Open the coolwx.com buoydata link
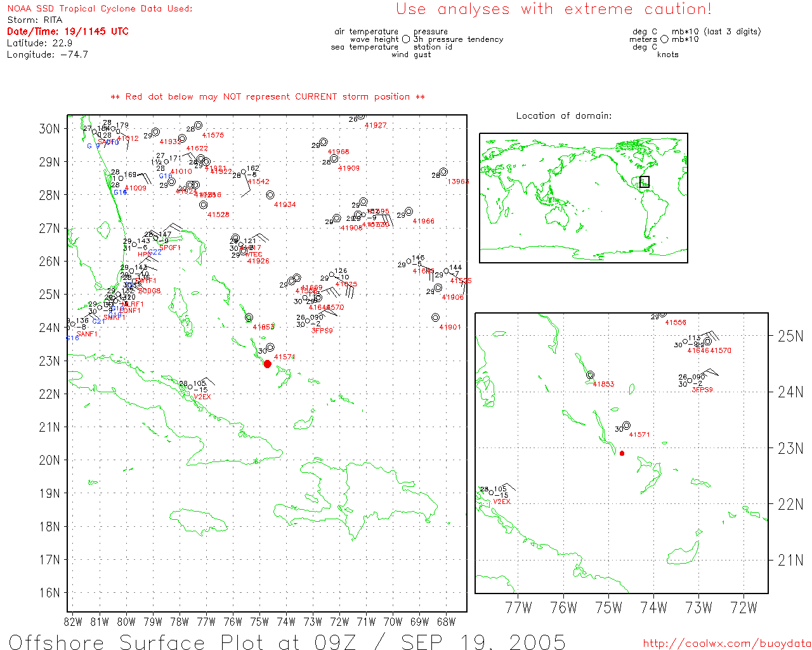Viewport: 812px width, 650px height. click(727, 643)
